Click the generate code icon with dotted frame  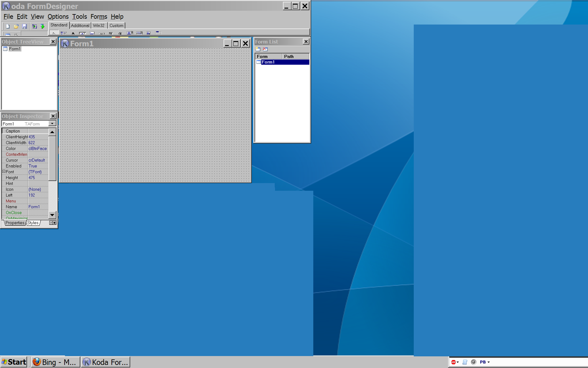35,26
